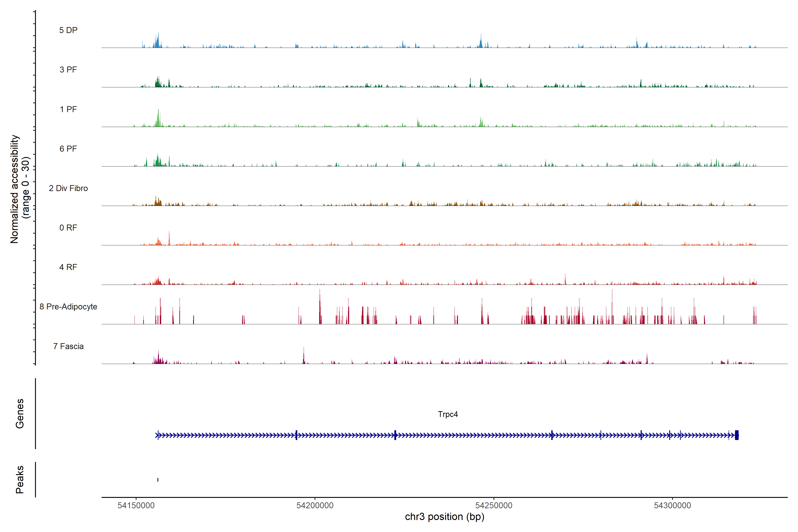798x532 pixels.
Task: Click the Trpc4 gene name
Action: click(x=448, y=414)
